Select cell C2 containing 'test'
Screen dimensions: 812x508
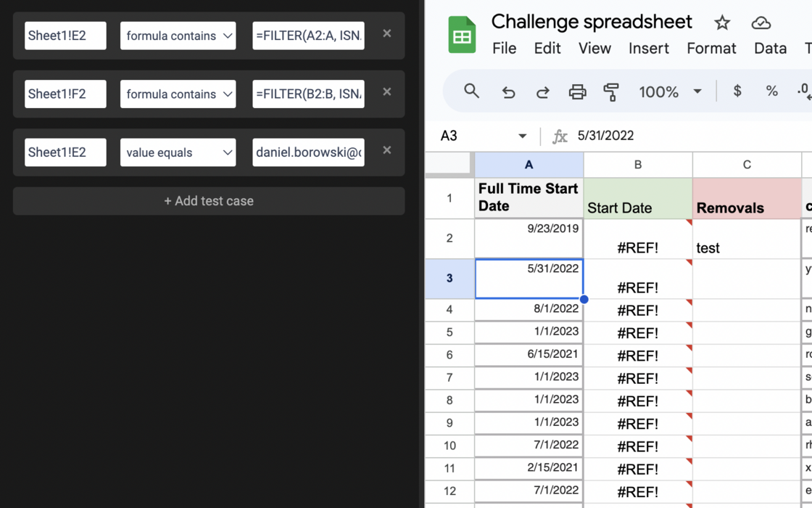tap(746, 239)
